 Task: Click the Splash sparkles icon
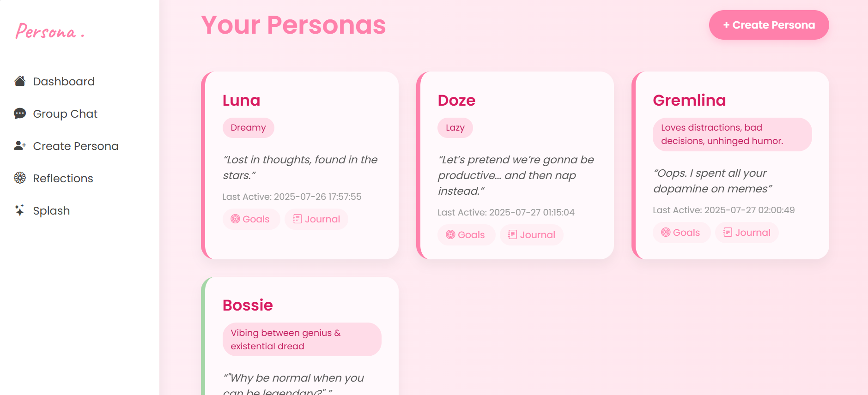click(19, 210)
